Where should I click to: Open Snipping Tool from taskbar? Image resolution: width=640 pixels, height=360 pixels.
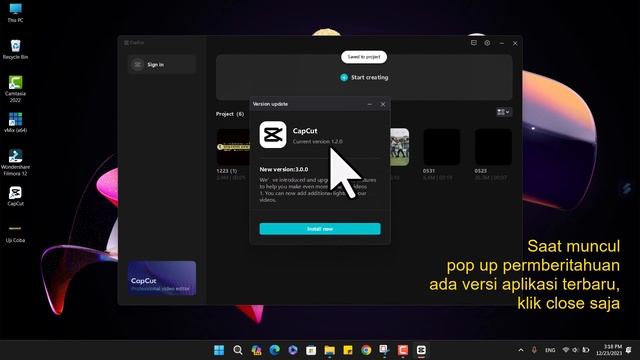click(x=384, y=350)
